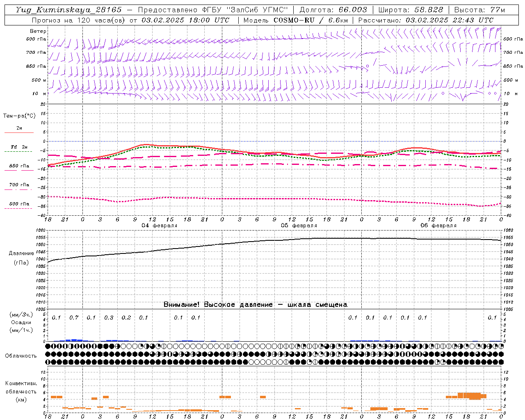The width and height of the screenshot is (525, 420).
Task: Click Рассчитано: 03.02.2025 22:43 UTC timestamp
Action: pyautogui.click(x=426, y=20)
